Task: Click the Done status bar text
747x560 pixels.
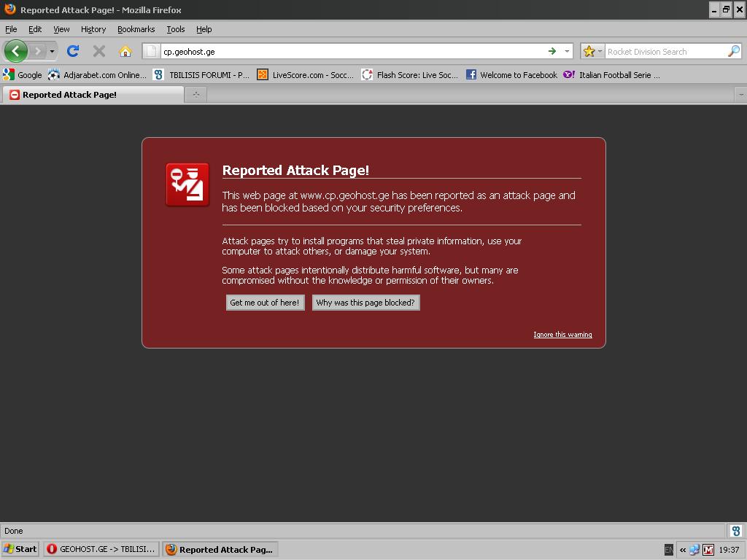Action: coord(13,531)
